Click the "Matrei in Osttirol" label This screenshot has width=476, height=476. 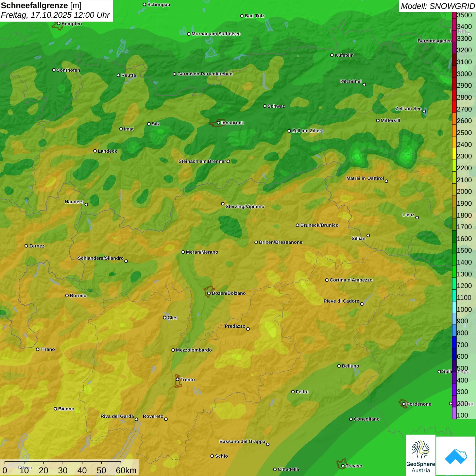365,178
